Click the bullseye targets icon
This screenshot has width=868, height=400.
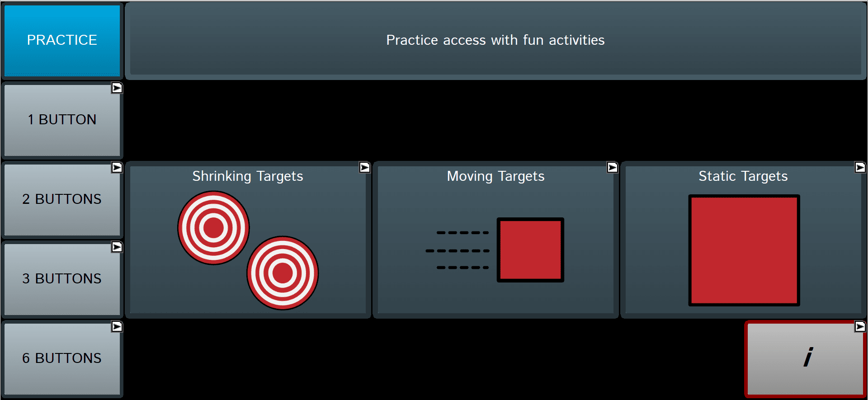248,250
